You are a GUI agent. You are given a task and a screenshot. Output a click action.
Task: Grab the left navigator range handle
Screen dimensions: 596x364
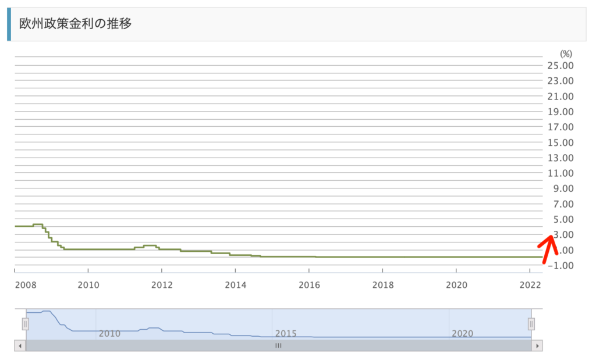pyautogui.click(x=25, y=324)
